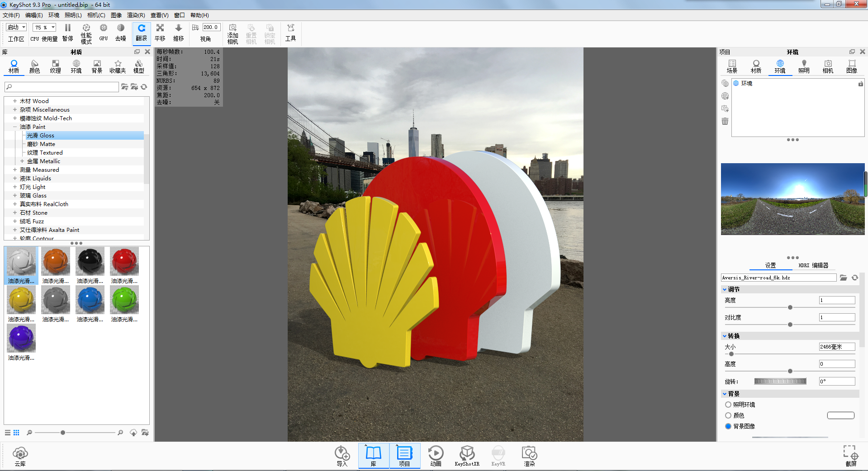Image resolution: width=868 pixels, height=471 pixels.
Task: Collapse the 油漆 Paint folder
Action: point(15,127)
